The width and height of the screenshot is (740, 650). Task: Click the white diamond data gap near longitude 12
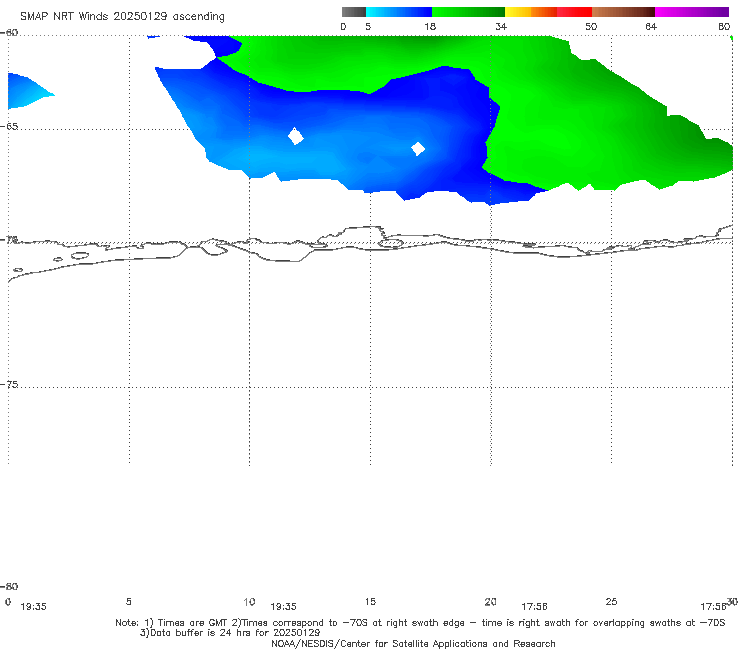(x=296, y=136)
